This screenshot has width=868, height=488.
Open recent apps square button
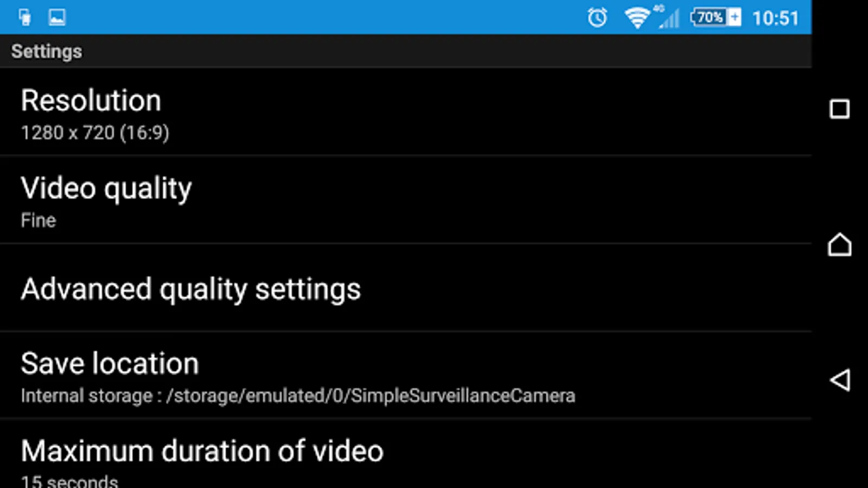(839, 109)
